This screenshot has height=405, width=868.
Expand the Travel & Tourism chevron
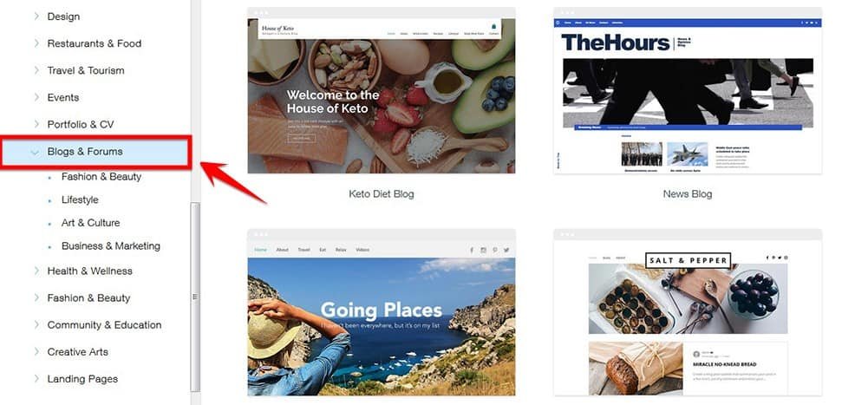tap(36, 70)
